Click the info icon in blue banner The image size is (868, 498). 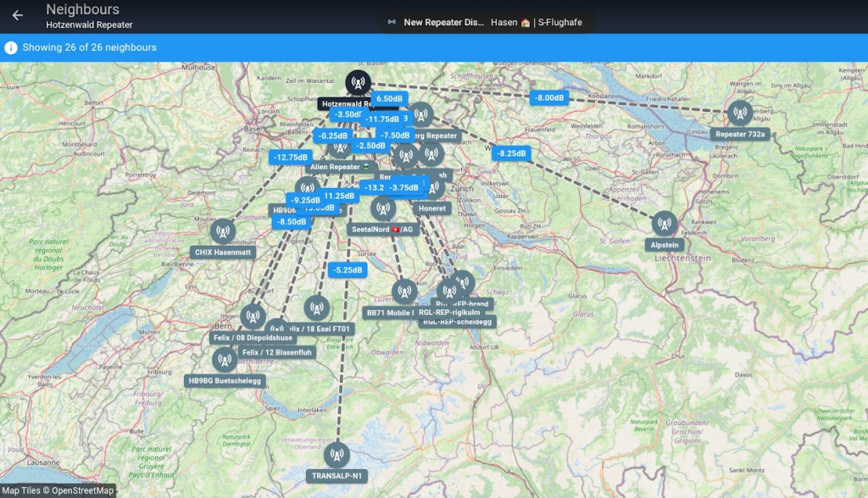(x=11, y=47)
